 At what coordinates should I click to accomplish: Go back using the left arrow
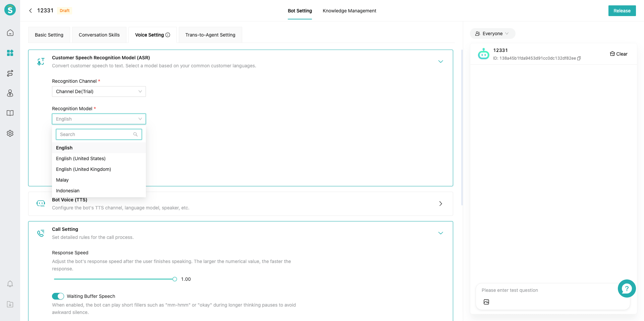[x=31, y=11]
